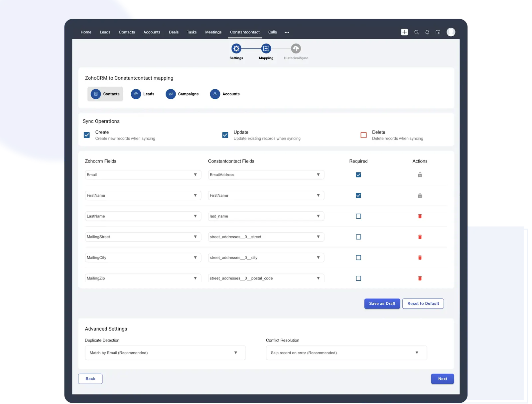Viewport: 532px width, 404px height.
Task: Toggle the Update sync operation checkbox
Action: point(225,135)
